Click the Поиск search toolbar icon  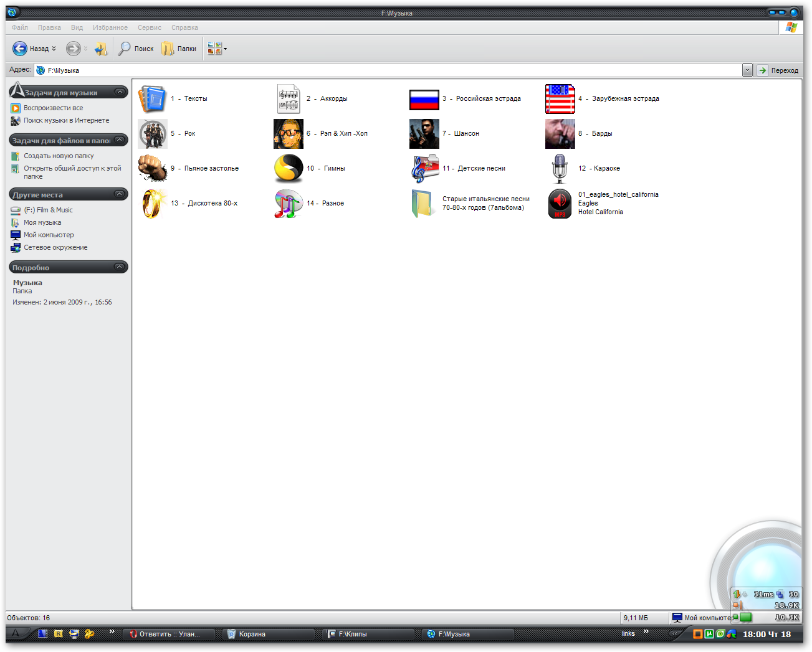click(x=135, y=49)
